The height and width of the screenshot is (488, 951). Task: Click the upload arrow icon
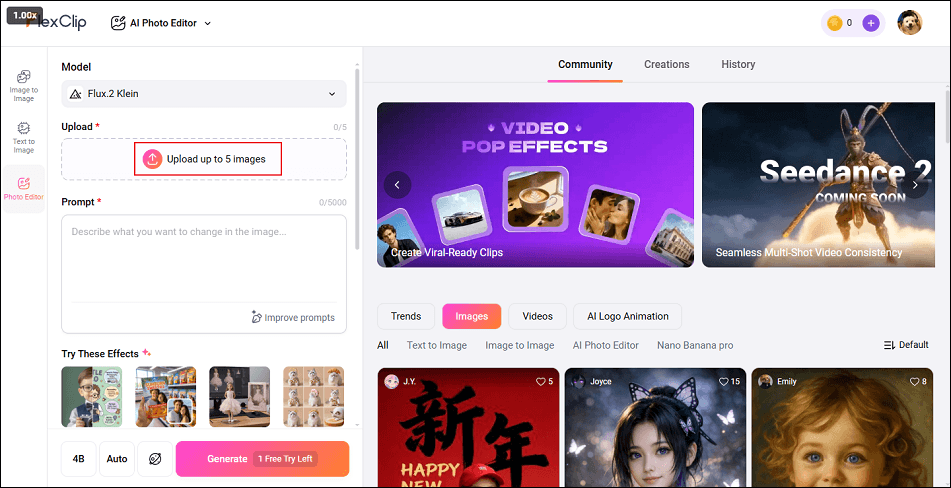pyautogui.click(x=152, y=159)
